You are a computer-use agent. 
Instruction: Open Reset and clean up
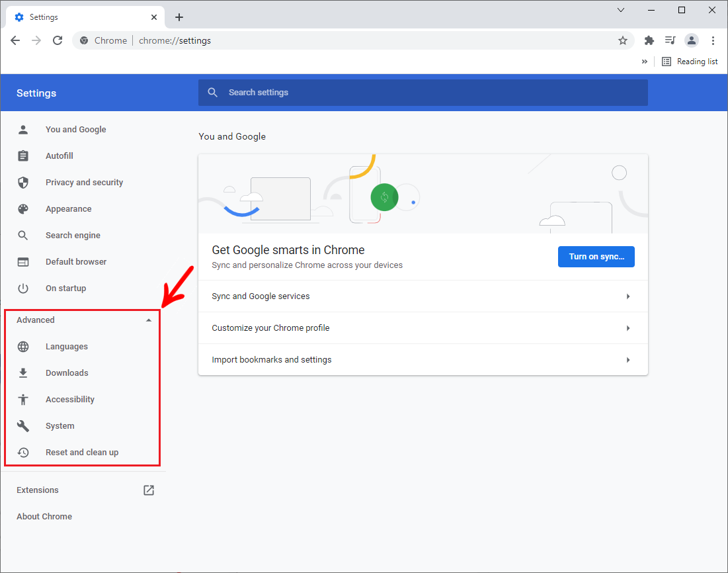tap(82, 452)
